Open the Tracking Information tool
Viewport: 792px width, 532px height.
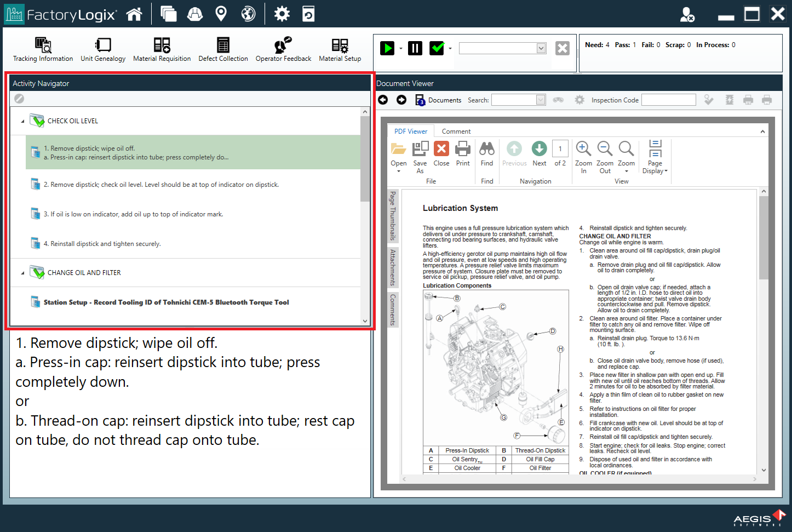[42, 49]
